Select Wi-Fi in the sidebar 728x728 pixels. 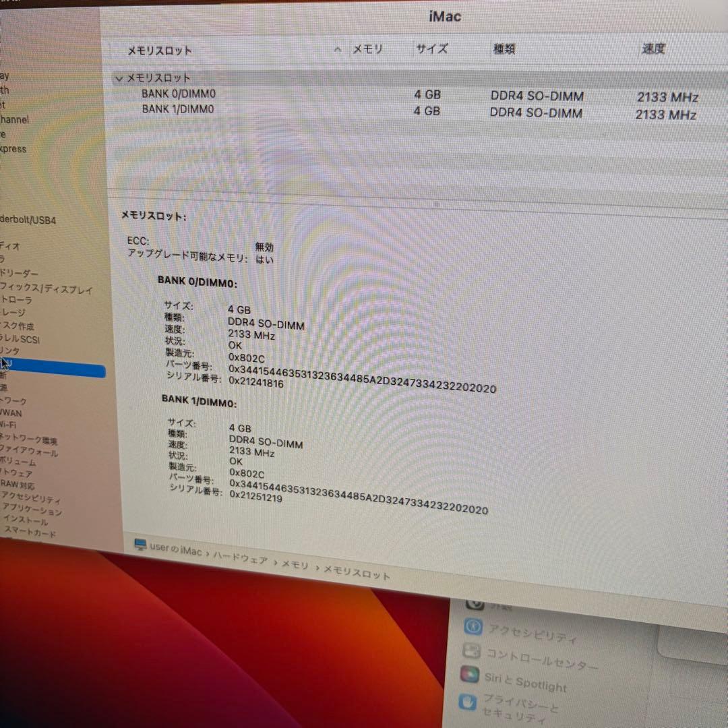pos(8,425)
